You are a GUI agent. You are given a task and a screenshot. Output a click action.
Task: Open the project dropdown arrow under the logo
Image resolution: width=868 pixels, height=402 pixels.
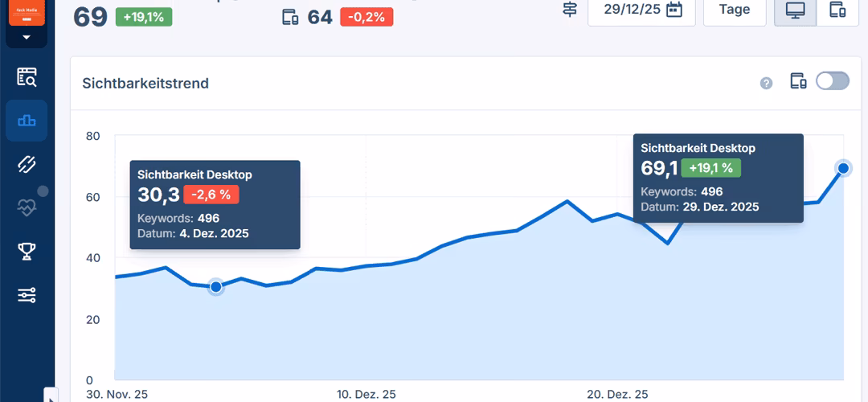tap(27, 37)
